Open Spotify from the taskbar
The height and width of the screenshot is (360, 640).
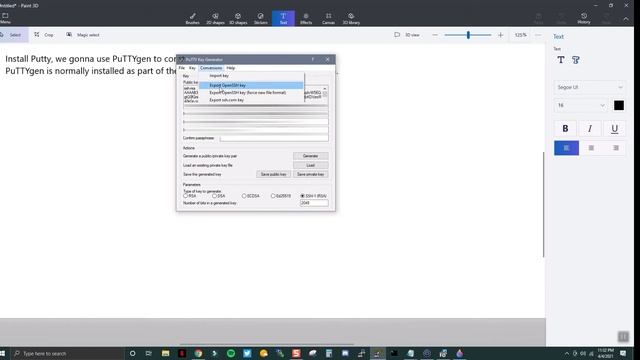click(231, 353)
